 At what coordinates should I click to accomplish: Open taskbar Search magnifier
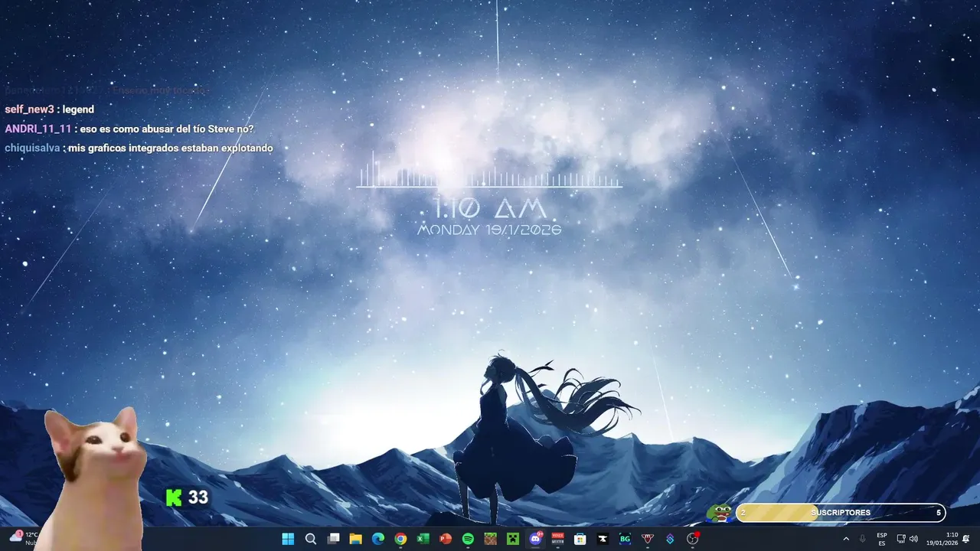tap(311, 539)
